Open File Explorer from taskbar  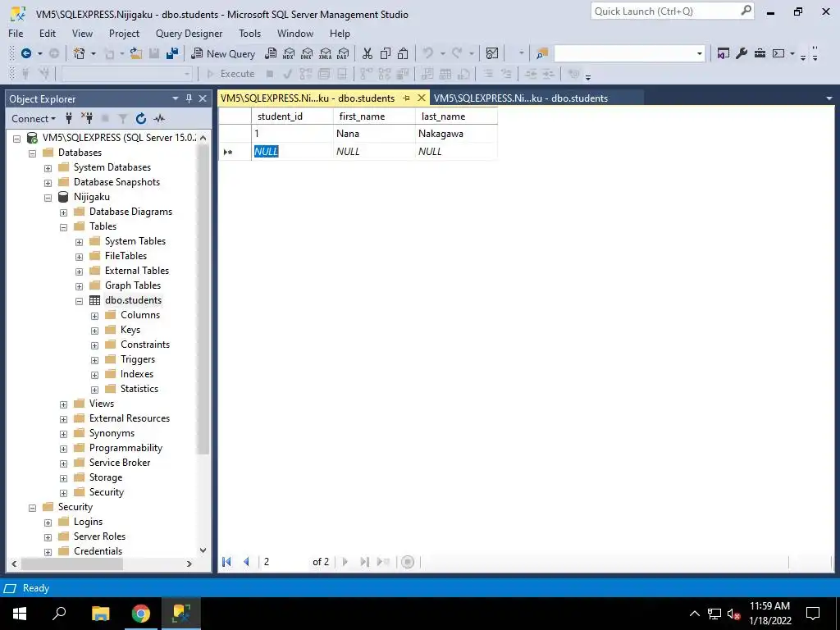pyautogui.click(x=100, y=614)
